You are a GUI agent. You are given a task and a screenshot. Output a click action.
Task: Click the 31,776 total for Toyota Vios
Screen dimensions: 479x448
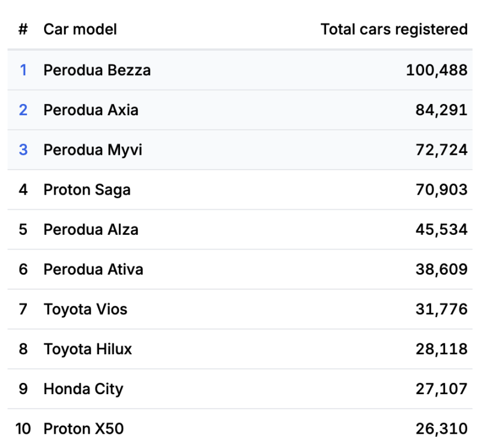pos(441,309)
